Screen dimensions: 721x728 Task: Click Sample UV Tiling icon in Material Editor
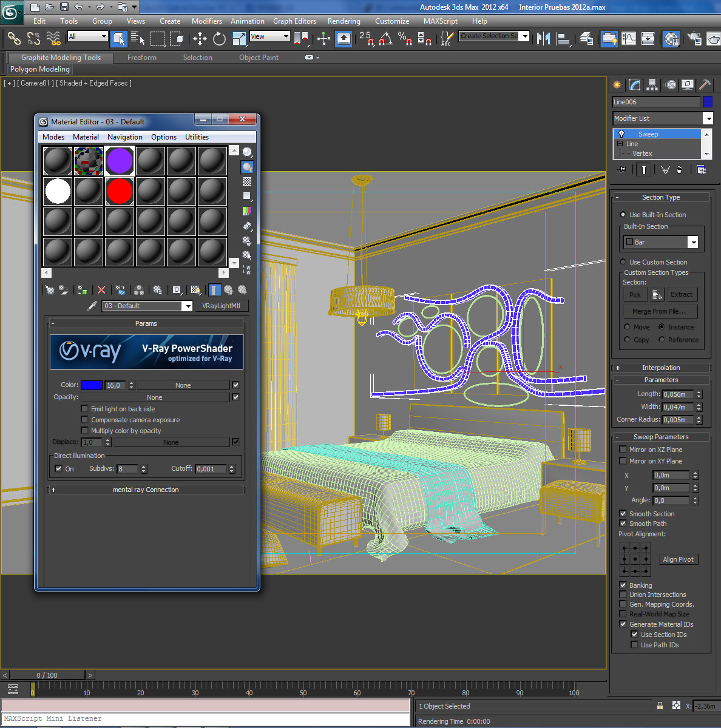tap(247, 196)
